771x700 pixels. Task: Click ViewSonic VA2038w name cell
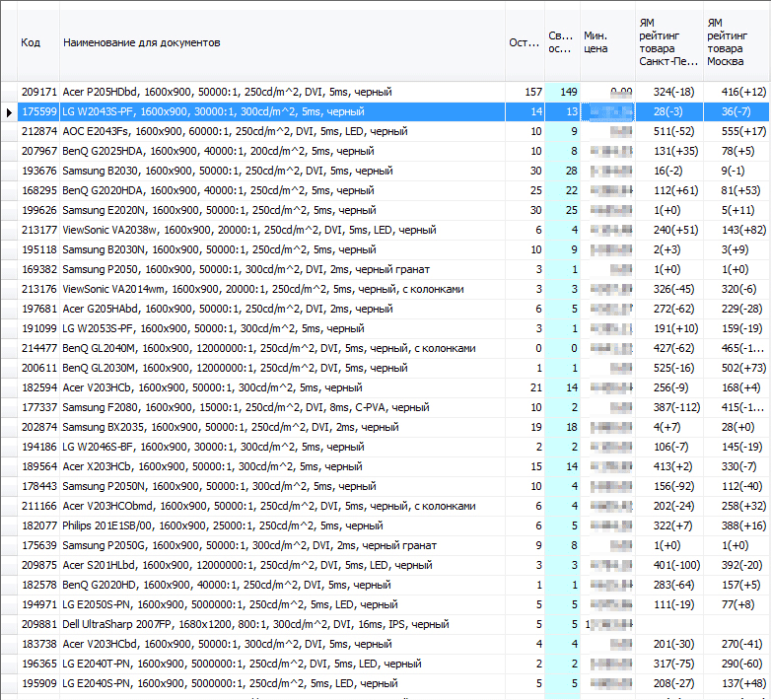coord(282,230)
